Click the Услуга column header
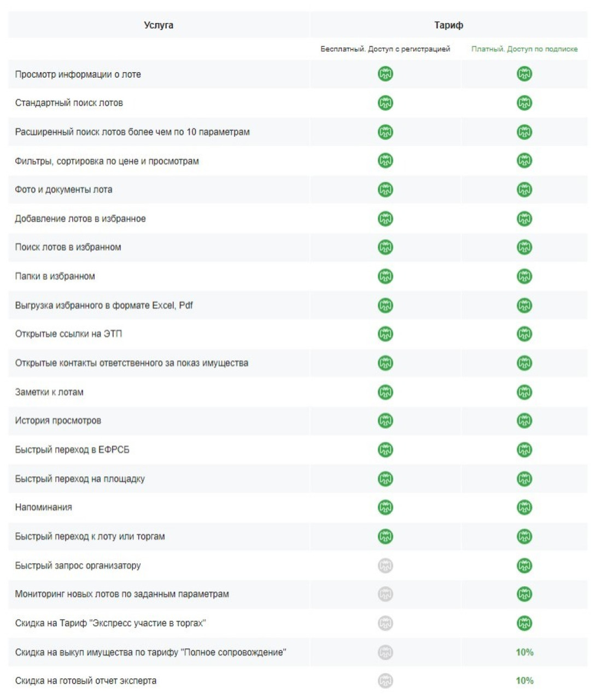This screenshot has width=596, height=700. point(159,25)
